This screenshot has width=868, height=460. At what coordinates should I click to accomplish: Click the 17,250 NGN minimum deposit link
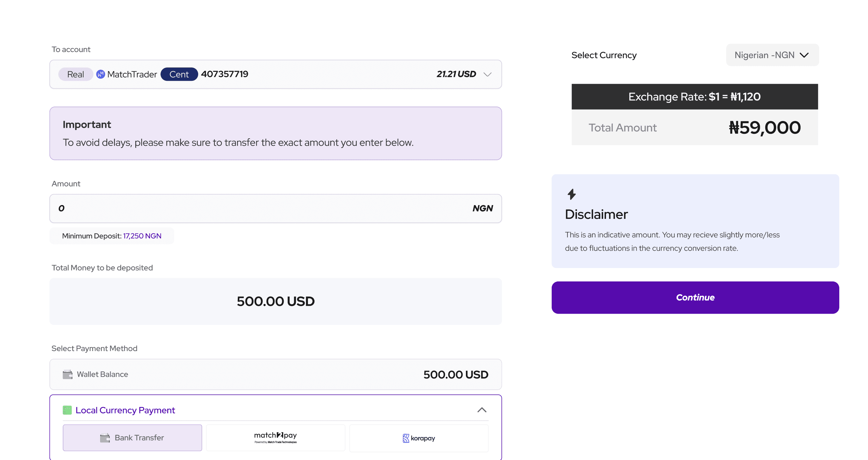click(x=142, y=236)
